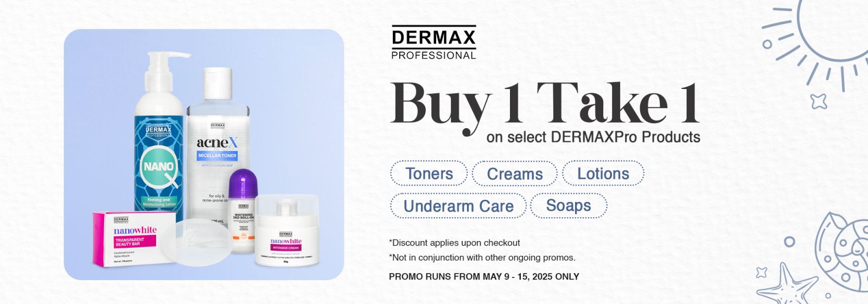The height and width of the screenshot is (304, 868).
Task: Select the Soaps category pill
Action: point(569,206)
